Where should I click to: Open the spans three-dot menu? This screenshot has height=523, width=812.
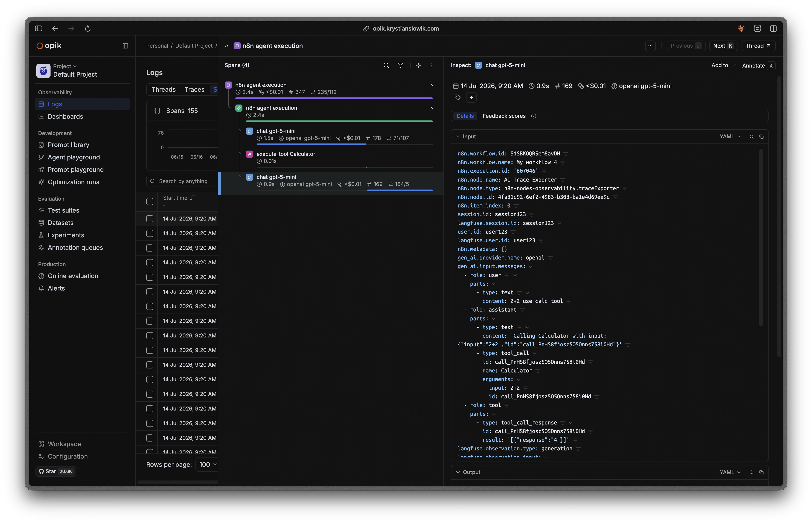[x=431, y=65]
